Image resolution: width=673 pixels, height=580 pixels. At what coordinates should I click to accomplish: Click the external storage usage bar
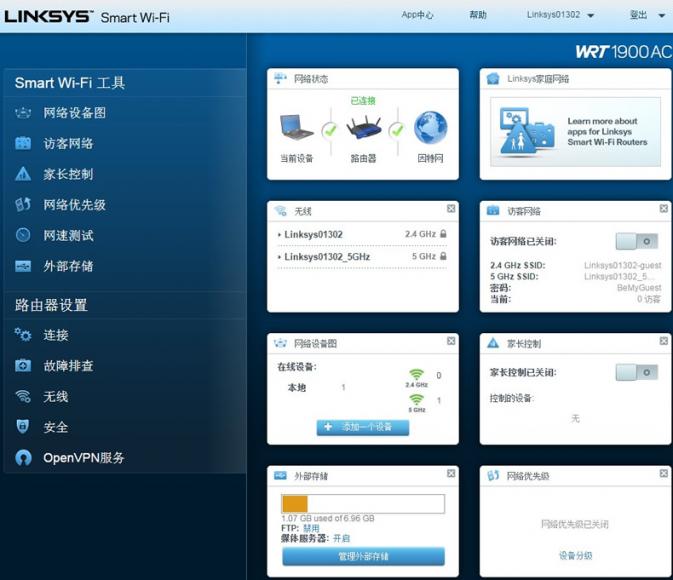(363, 504)
